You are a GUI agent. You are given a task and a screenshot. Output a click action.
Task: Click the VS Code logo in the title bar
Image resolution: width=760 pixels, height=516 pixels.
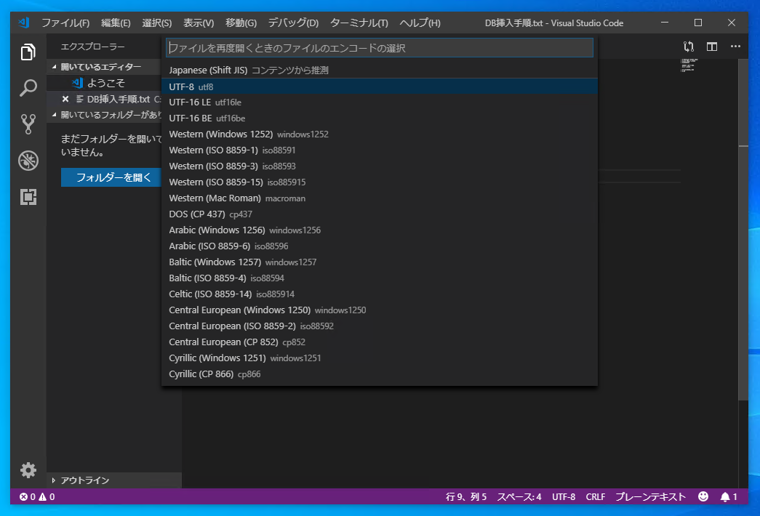23,23
